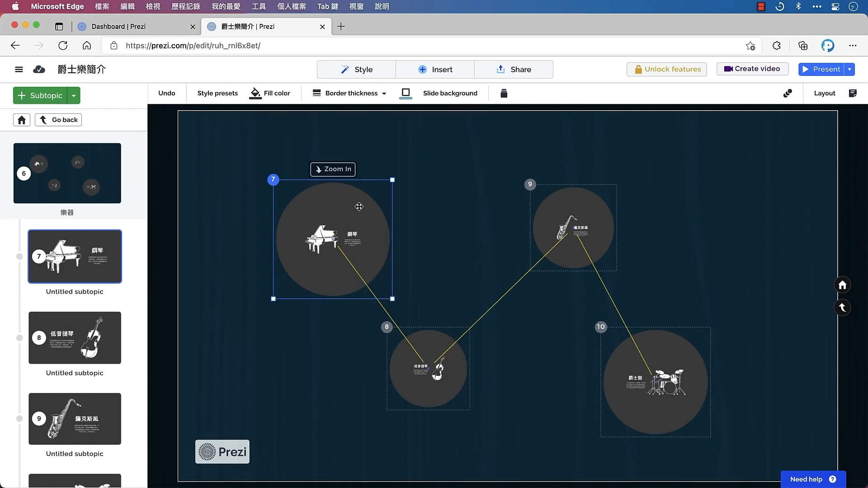This screenshot has height=488, width=868.
Task: Open the presenter notes icon
Action: pos(853,93)
